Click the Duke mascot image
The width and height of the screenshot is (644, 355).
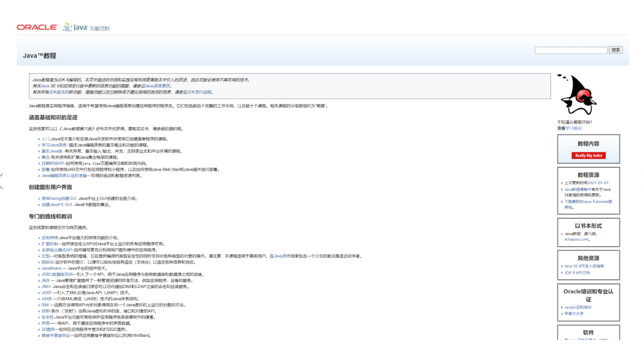click(x=577, y=94)
